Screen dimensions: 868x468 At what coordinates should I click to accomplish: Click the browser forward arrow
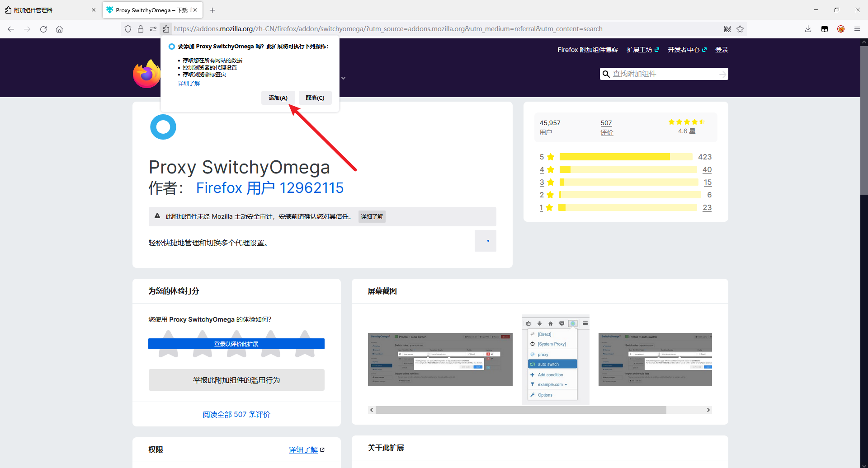pyautogui.click(x=27, y=29)
